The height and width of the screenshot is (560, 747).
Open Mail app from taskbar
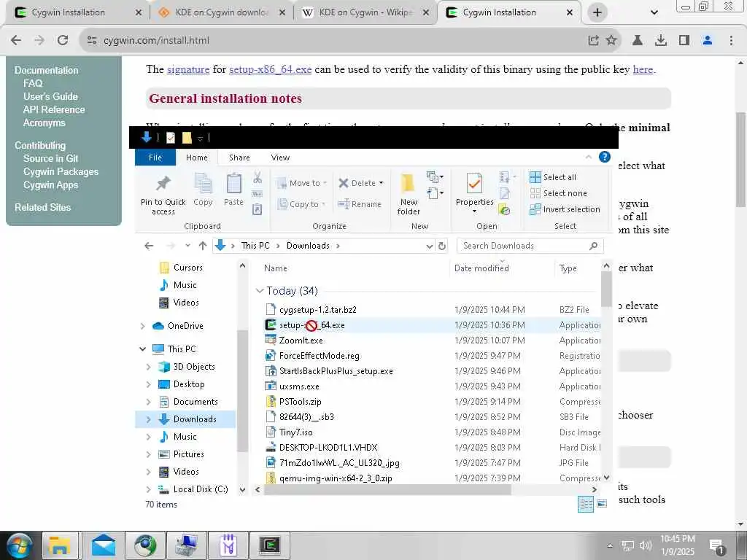tap(103, 545)
